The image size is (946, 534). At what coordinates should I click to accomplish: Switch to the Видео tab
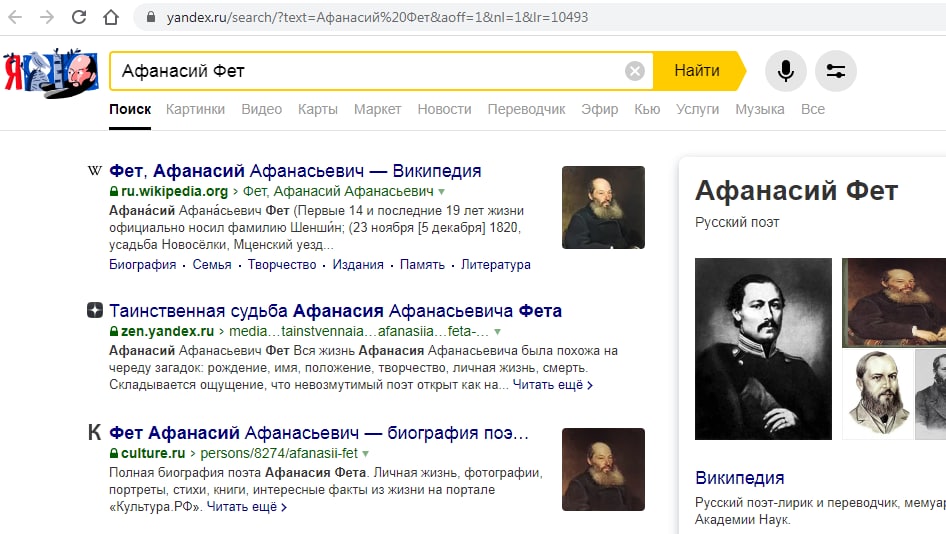(262, 109)
